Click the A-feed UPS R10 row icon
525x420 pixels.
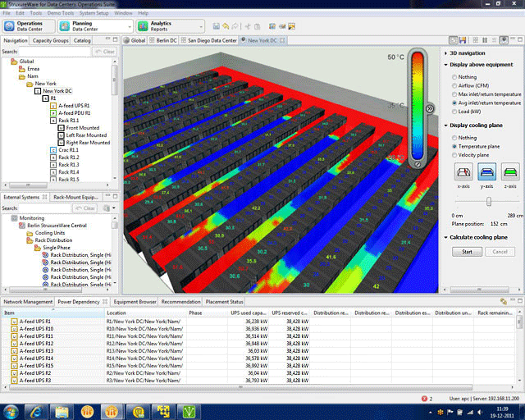pos(14,329)
